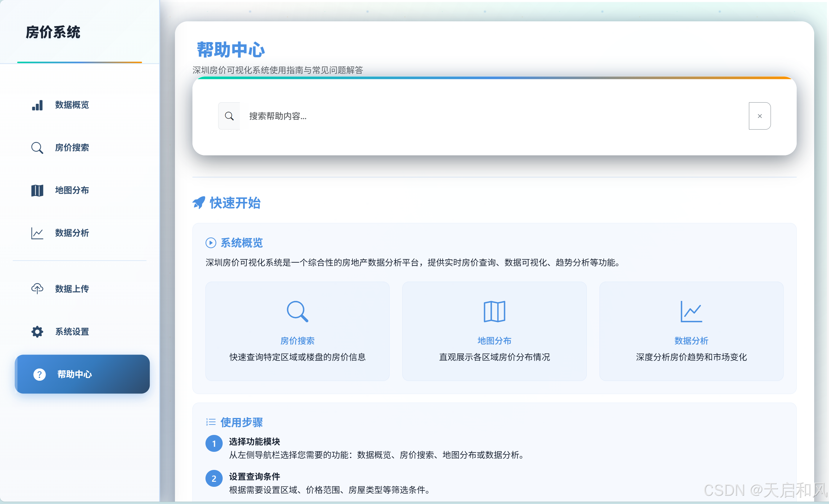Click the line chart icon beside sidebar 数据分析
Viewport: 829px width, 504px height.
point(37,233)
